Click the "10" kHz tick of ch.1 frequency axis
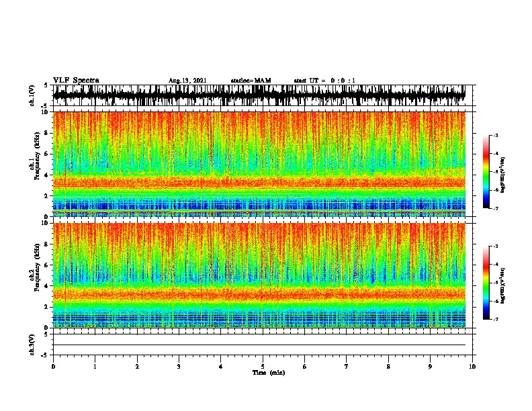The width and height of the screenshot is (532, 411). (46, 112)
